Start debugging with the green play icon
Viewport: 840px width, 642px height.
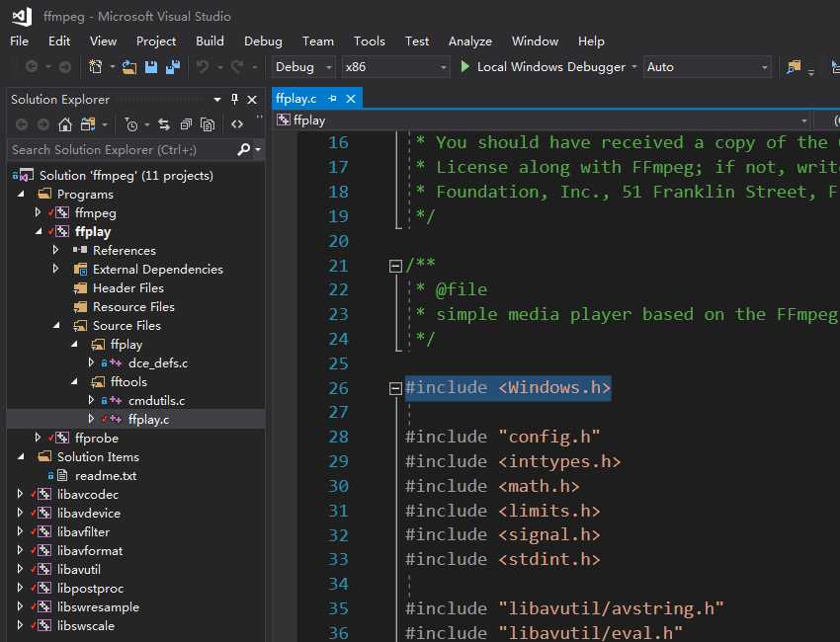[x=465, y=67]
